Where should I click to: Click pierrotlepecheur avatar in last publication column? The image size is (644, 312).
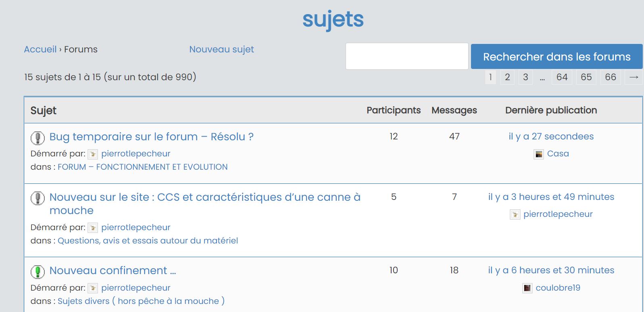pos(515,214)
